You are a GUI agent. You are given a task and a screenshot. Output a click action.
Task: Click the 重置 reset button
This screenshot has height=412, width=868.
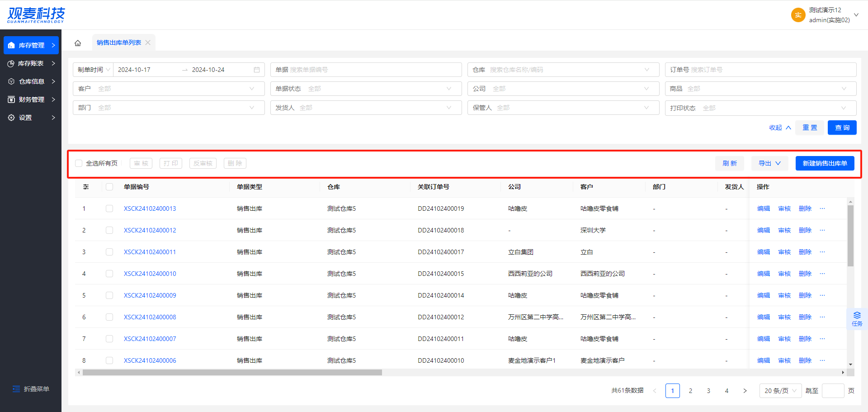coord(810,128)
